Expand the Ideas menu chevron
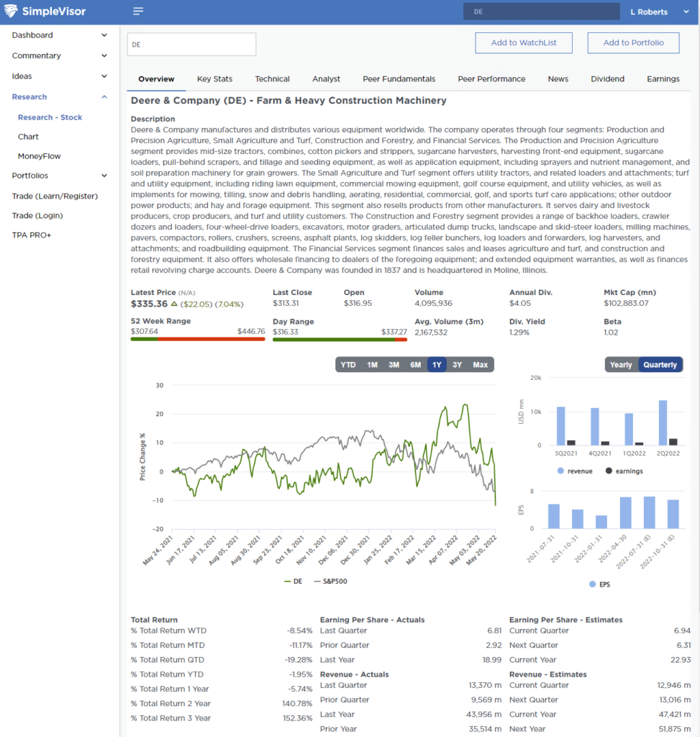 104,76
